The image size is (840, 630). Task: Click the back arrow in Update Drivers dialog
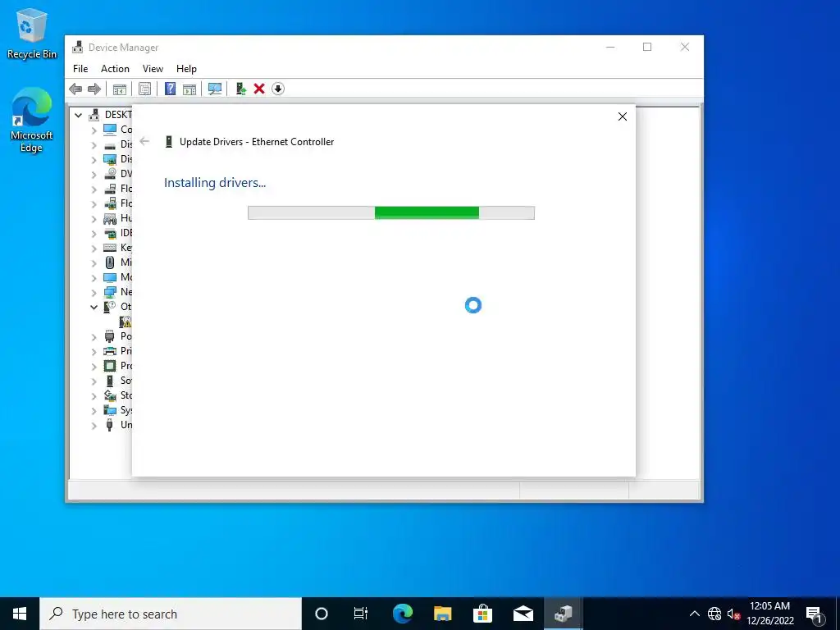coord(144,141)
